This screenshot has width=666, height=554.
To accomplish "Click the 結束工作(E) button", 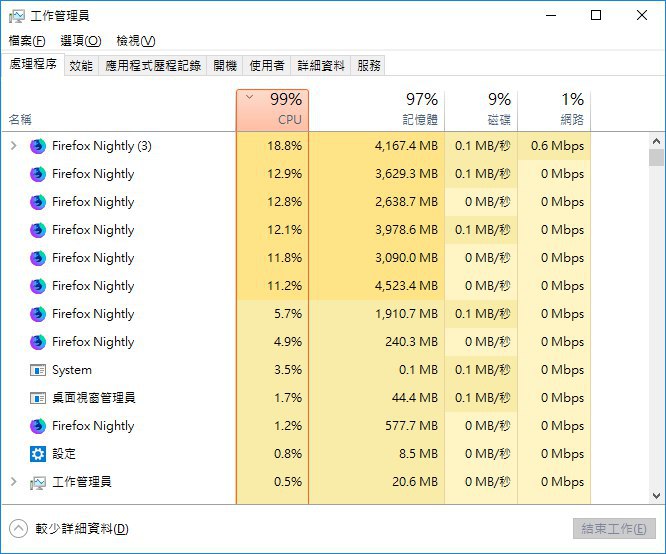I will 614,529.
